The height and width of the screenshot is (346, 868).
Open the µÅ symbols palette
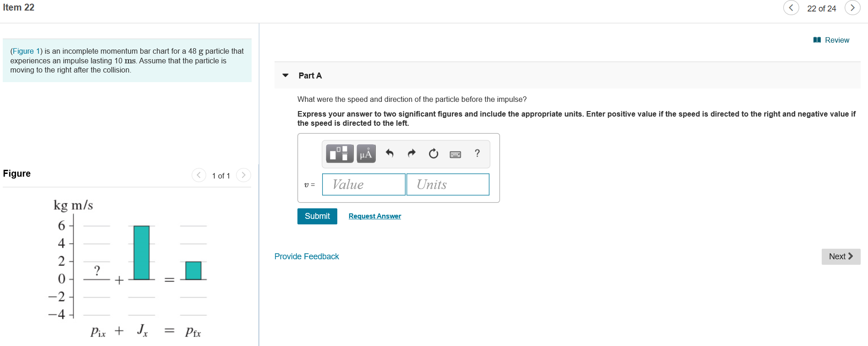coord(366,154)
